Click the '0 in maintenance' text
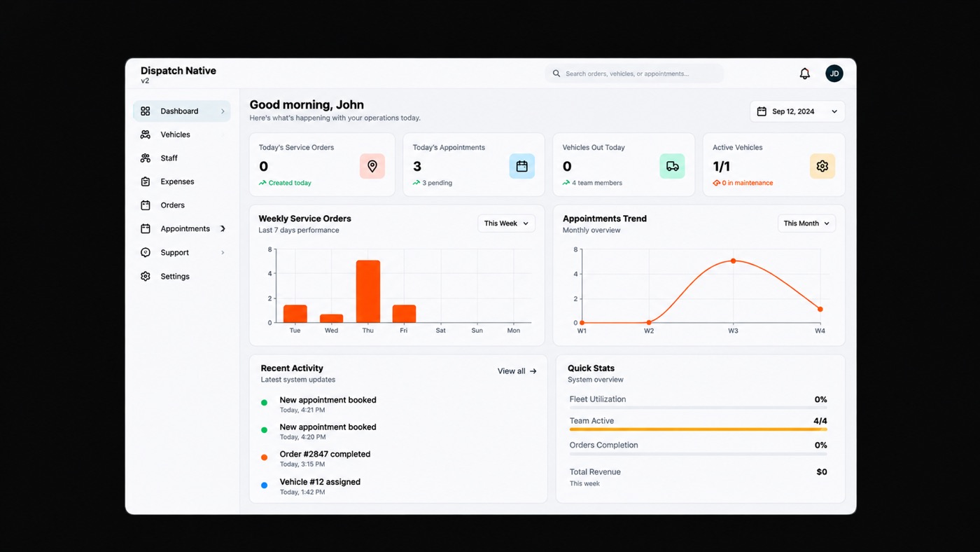Image resolution: width=980 pixels, height=552 pixels. [748, 183]
